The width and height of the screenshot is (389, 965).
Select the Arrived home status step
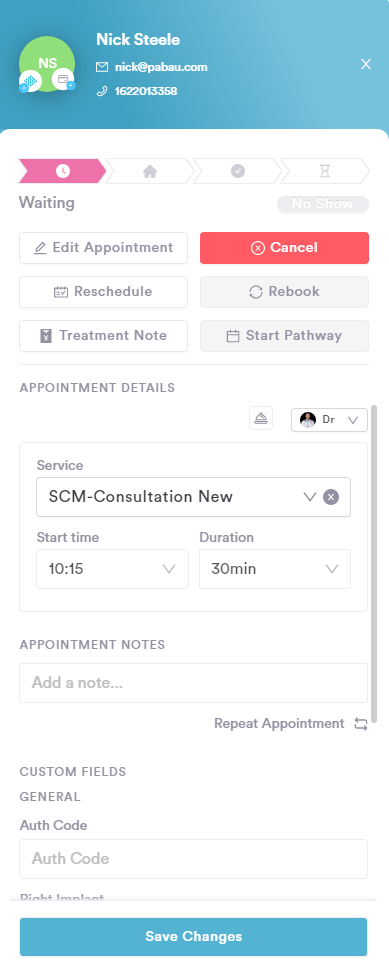150,171
